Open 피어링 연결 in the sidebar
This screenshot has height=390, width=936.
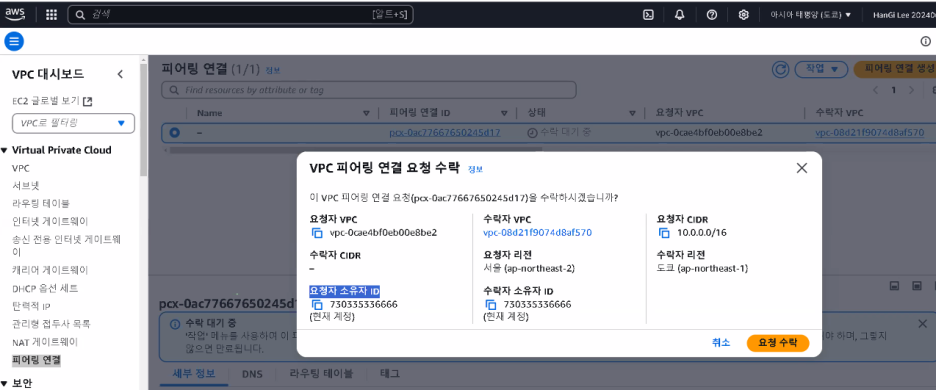[x=36, y=360]
